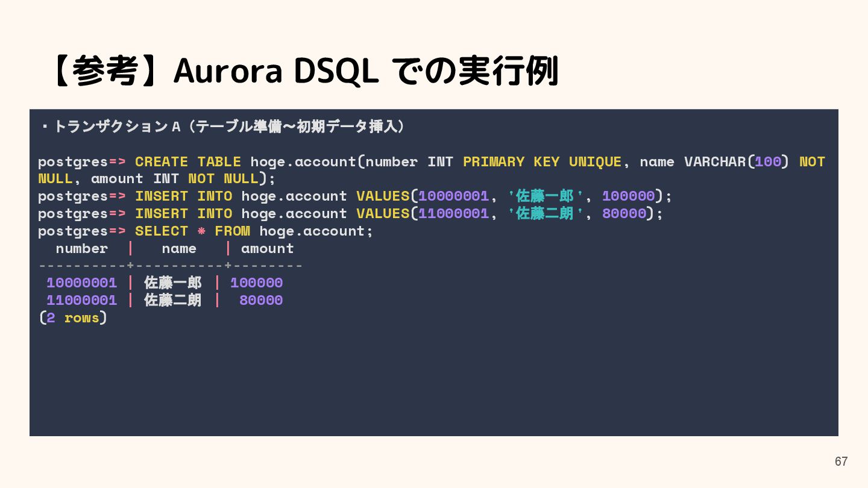Click the string '佐藤二朗' in the INSERT statement
The height and width of the screenshot is (488, 868).
point(546,213)
